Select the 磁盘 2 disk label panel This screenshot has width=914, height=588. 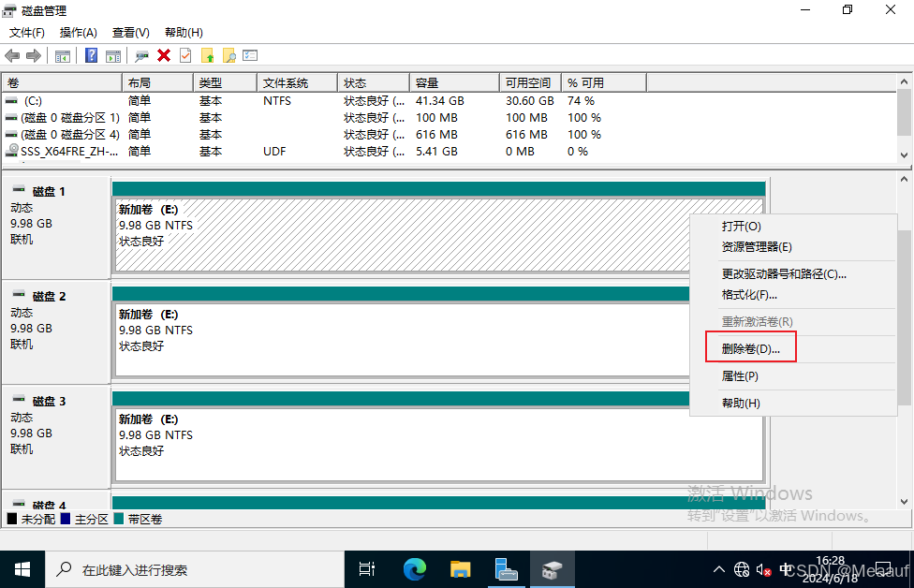(56, 332)
